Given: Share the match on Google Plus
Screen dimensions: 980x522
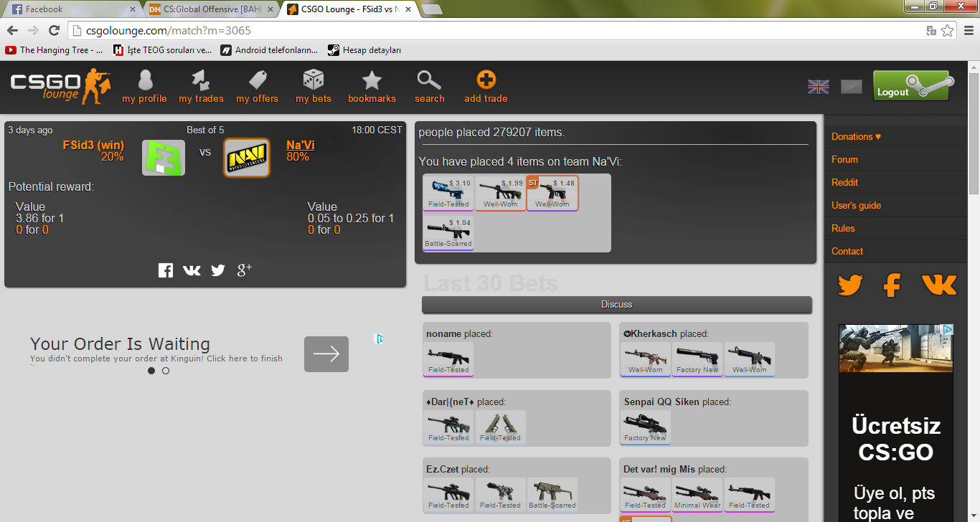Looking at the screenshot, I should click(x=245, y=270).
